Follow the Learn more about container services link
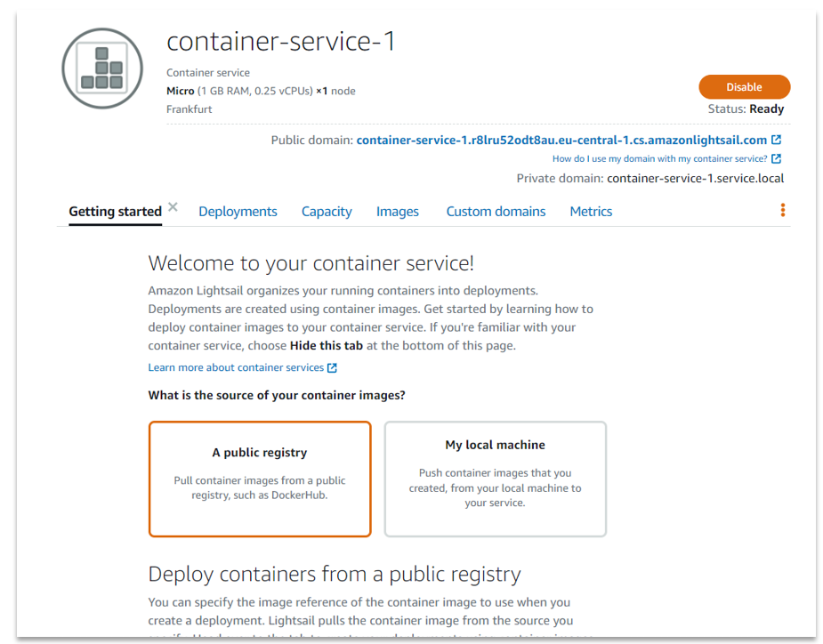Screen dimensions: 823x644 coord(236,367)
